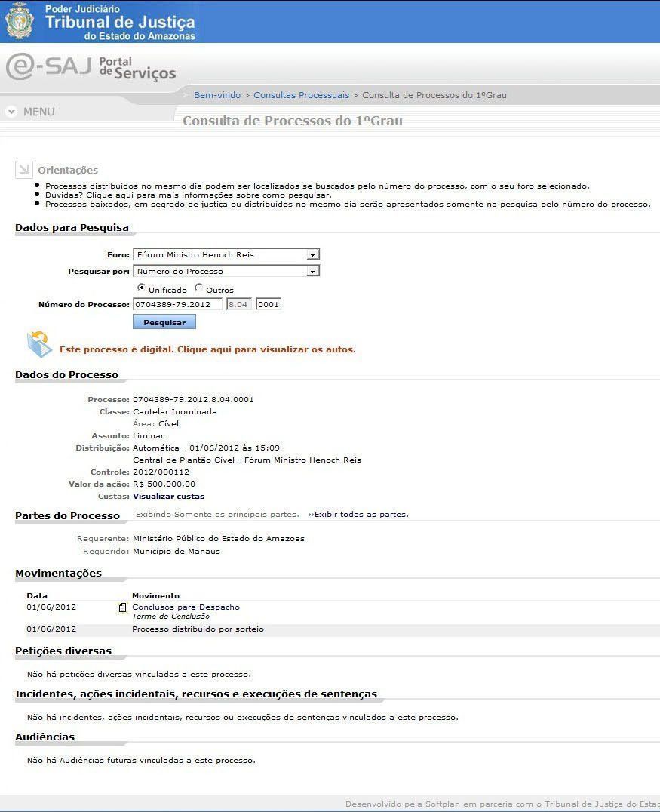Open Visualizar custas link
The width and height of the screenshot is (660, 812).
[x=169, y=496]
